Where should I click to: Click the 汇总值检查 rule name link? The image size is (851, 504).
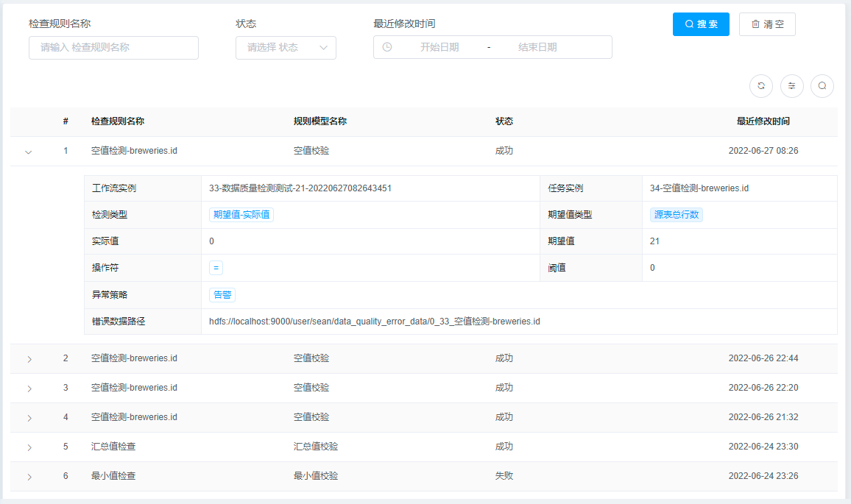click(107, 447)
